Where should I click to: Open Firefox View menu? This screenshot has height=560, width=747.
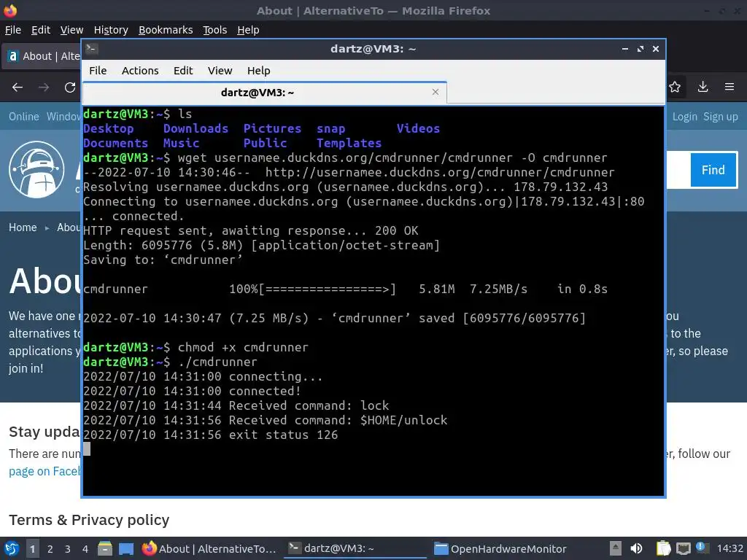(x=71, y=30)
